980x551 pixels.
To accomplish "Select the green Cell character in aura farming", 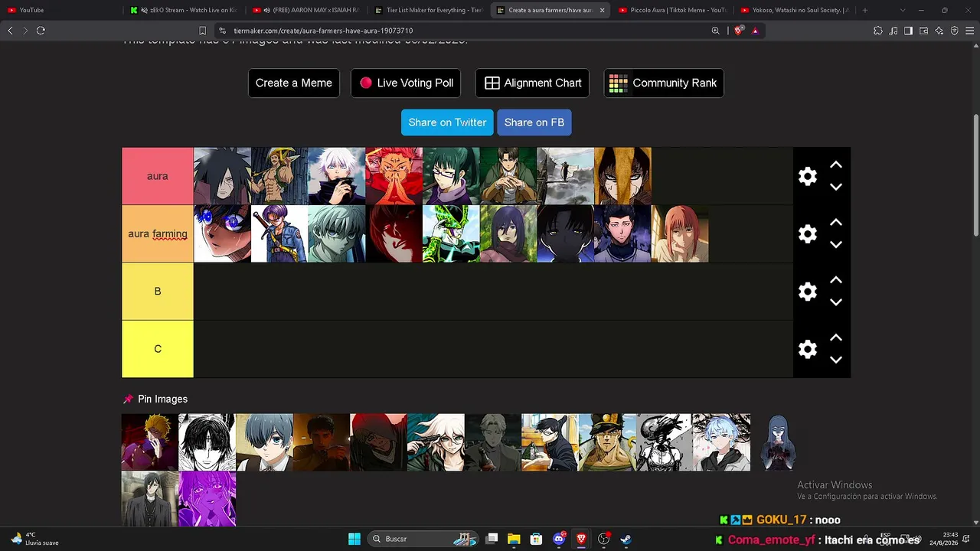I will [452, 233].
